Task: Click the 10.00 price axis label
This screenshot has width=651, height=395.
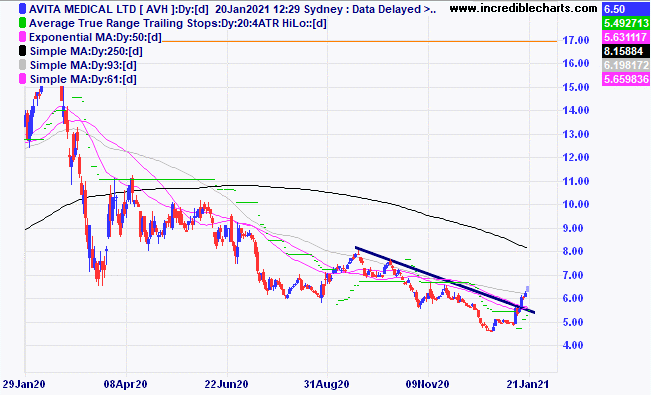Action: (576, 204)
